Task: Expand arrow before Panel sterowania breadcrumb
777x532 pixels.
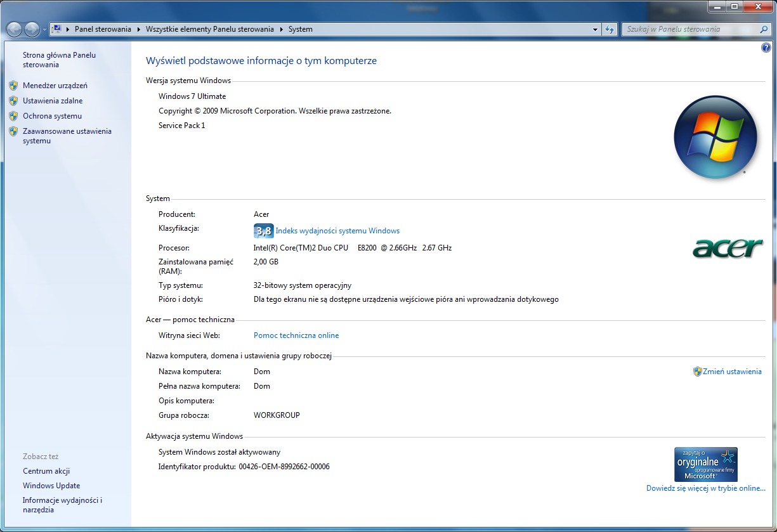Action: [x=68, y=29]
